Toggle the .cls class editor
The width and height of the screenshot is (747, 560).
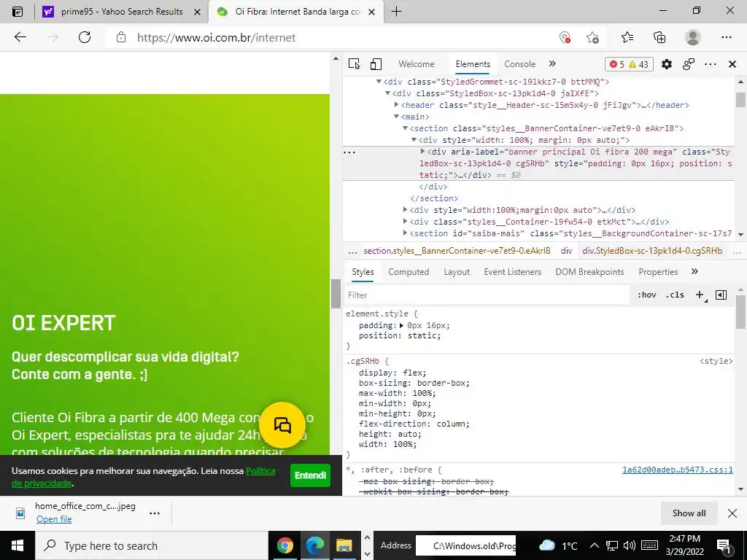(x=675, y=295)
